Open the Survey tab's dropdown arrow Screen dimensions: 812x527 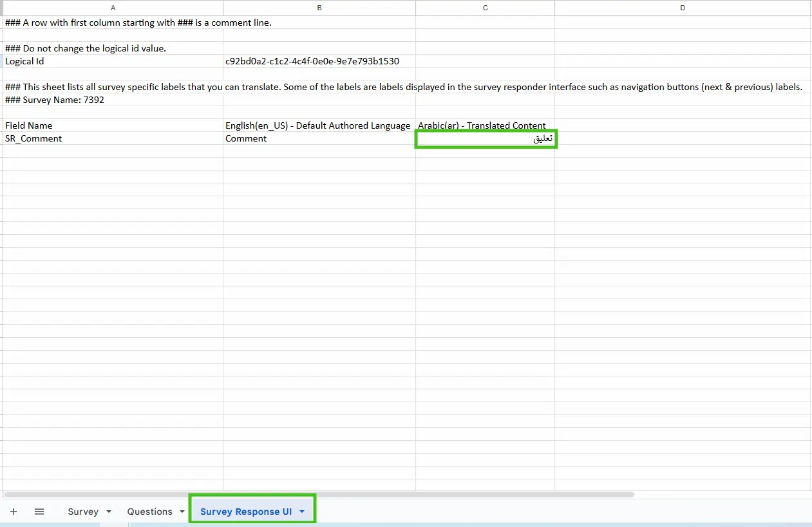coord(108,511)
